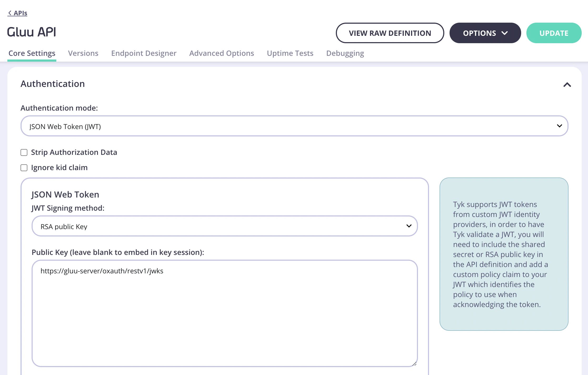Toggle the Ignore kid claim checkbox
The width and height of the screenshot is (588, 375).
click(x=24, y=168)
